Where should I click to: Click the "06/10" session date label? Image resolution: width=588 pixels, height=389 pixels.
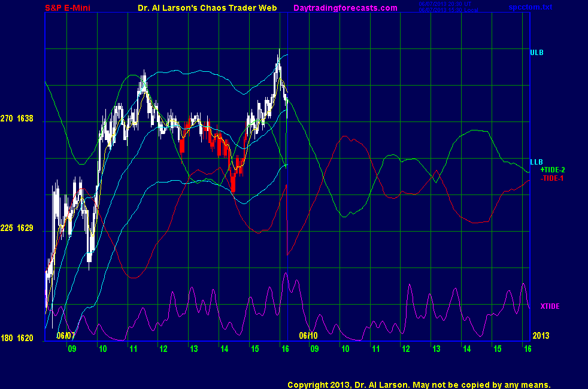(x=308, y=335)
